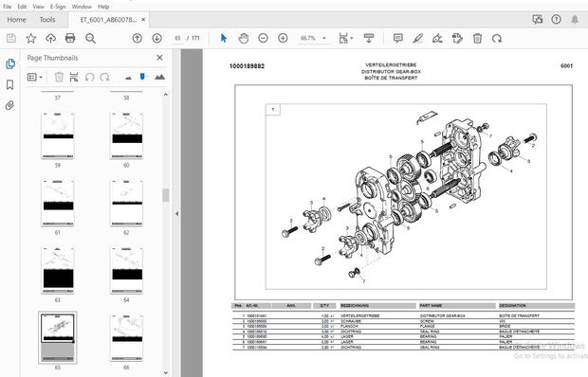588x377 pixels.
Task: Click the page number field showing 65
Action: (x=177, y=38)
